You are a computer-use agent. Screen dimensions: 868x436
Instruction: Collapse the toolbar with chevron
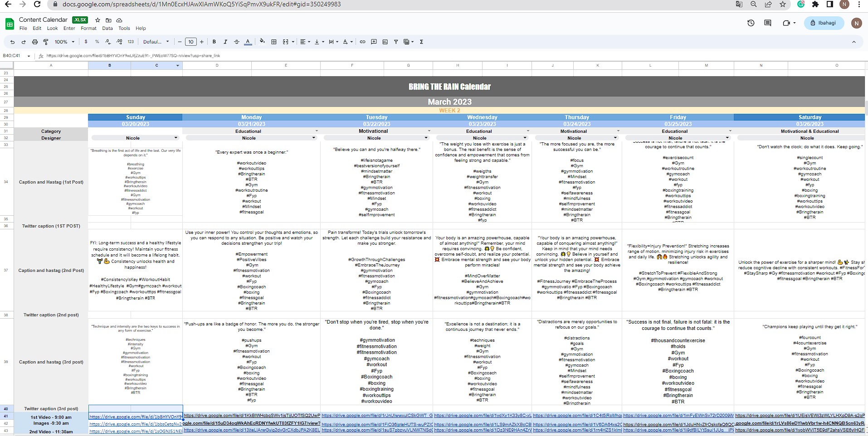[854, 42]
